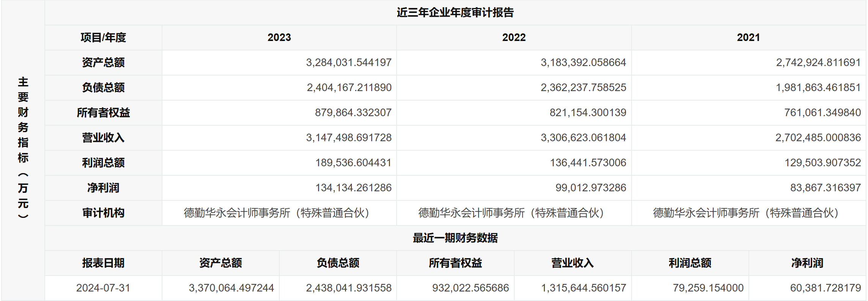Click the 2021 owner's equity value 761,061.349840

point(822,113)
